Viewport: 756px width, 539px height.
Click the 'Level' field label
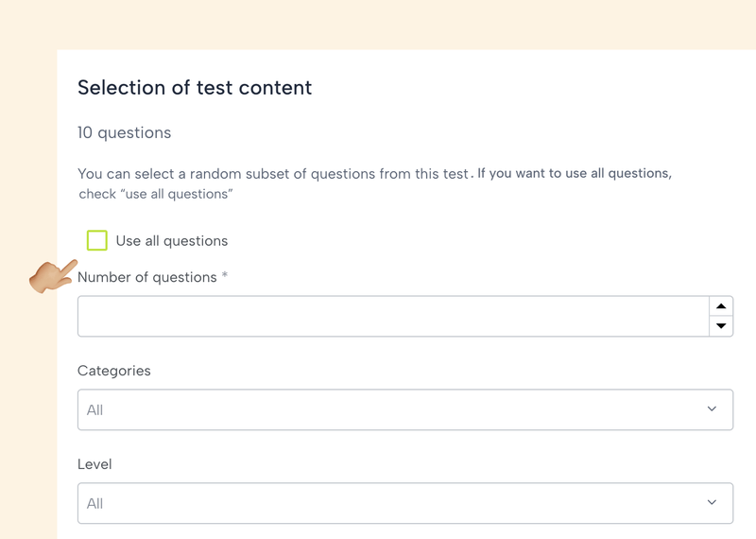click(94, 464)
